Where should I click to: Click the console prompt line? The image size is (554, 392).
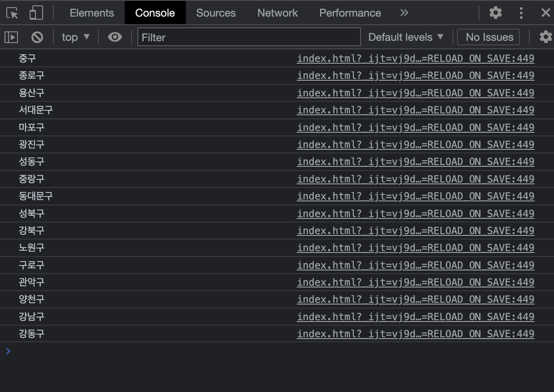[x=277, y=351]
